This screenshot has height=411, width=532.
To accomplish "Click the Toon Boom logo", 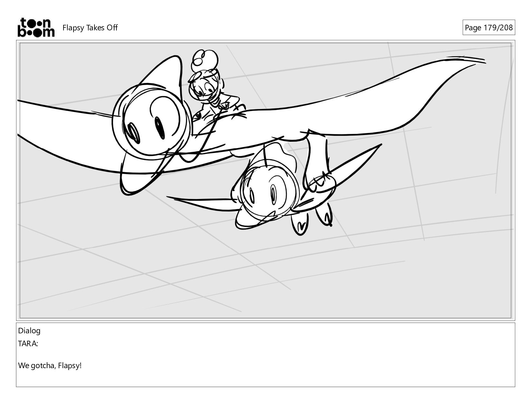I will [36, 27].
